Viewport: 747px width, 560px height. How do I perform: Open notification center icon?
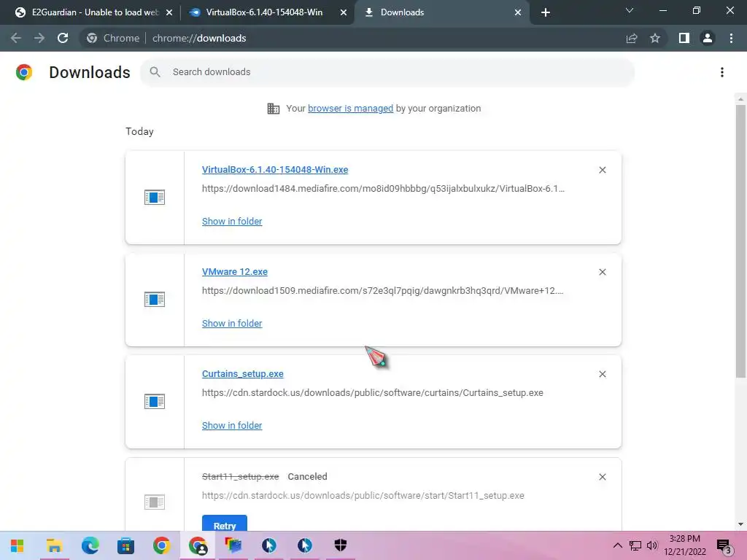pyautogui.click(x=724, y=547)
